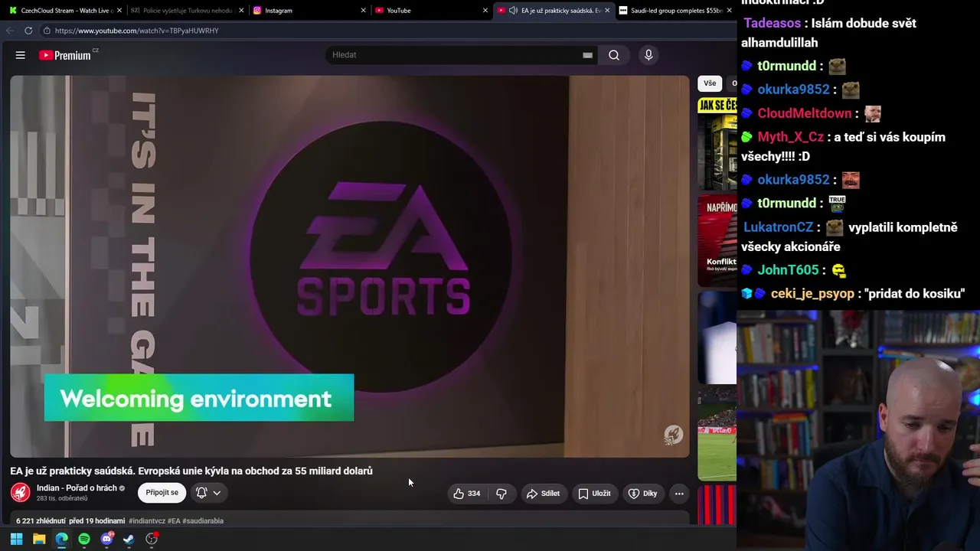Click the #saudiarabia hashtag

[203, 521]
